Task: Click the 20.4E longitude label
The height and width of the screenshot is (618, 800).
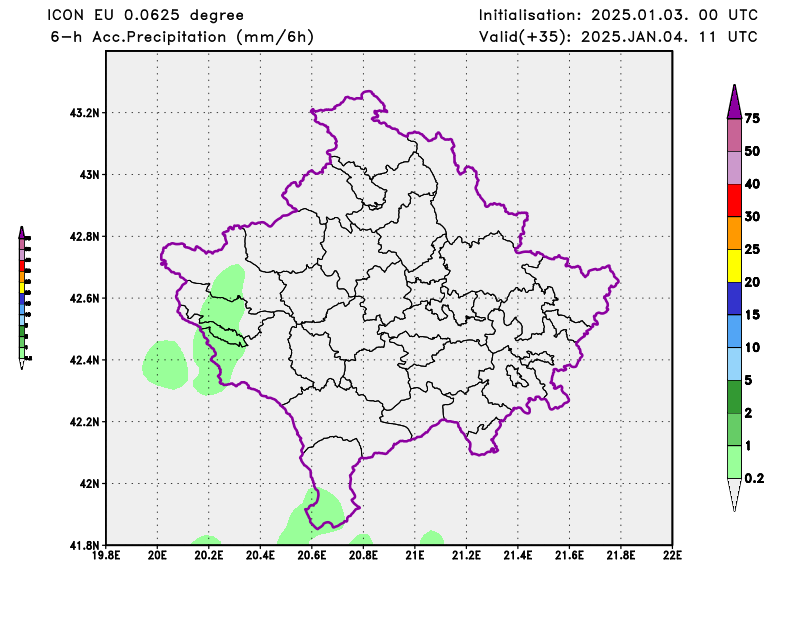Action: pos(260,555)
